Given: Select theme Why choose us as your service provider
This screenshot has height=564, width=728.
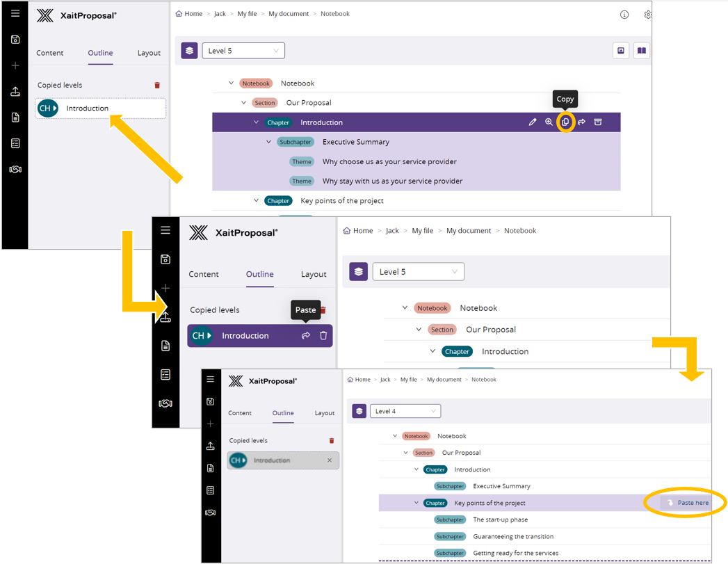Looking at the screenshot, I should tap(389, 161).
